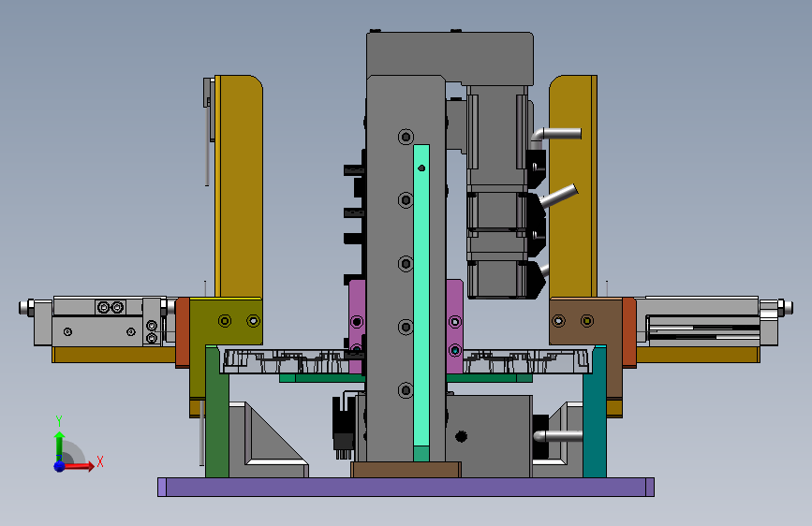This screenshot has height=526, width=812.
Task: Click the red X axis arrow of triad
Action: (x=79, y=466)
